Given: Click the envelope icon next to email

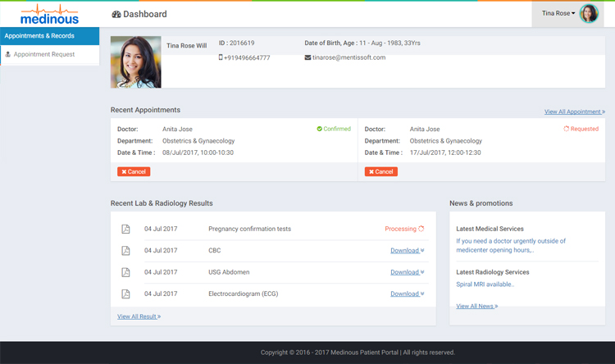Looking at the screenshot, I should click(x=307, y=57).
